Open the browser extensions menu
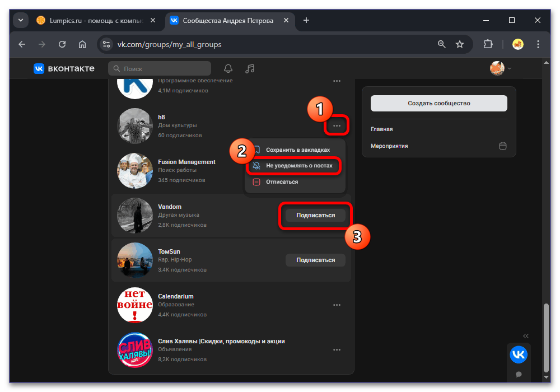560x392 pixels. [x=488, y=44]
